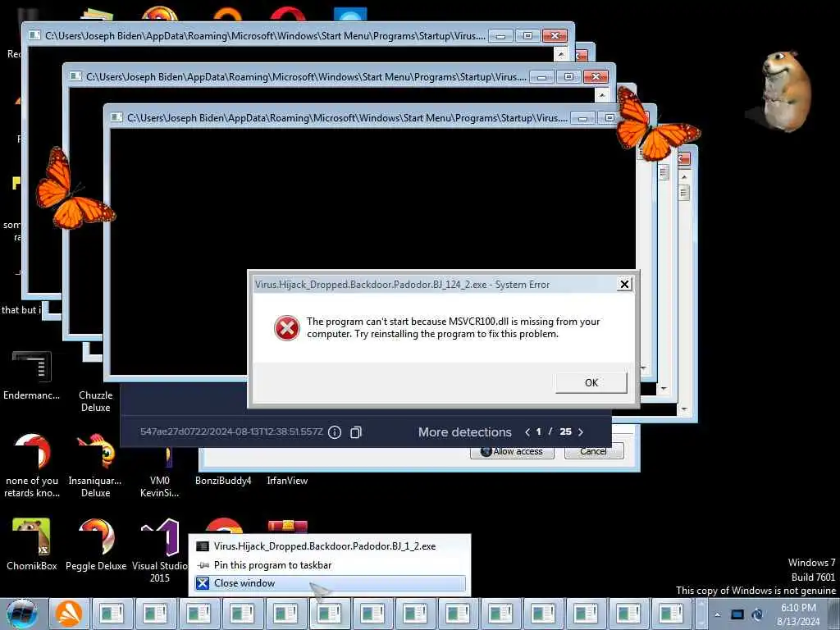
Task: Open the clock showing 6:10 PM
Action: coord(798,614)
